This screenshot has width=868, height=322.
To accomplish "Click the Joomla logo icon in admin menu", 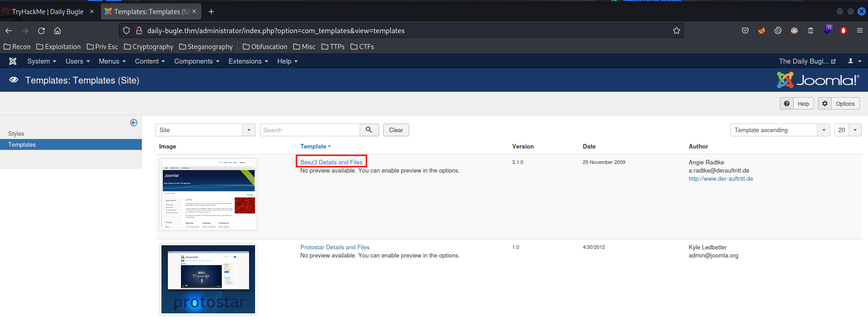I will click(x=13, y=61).
